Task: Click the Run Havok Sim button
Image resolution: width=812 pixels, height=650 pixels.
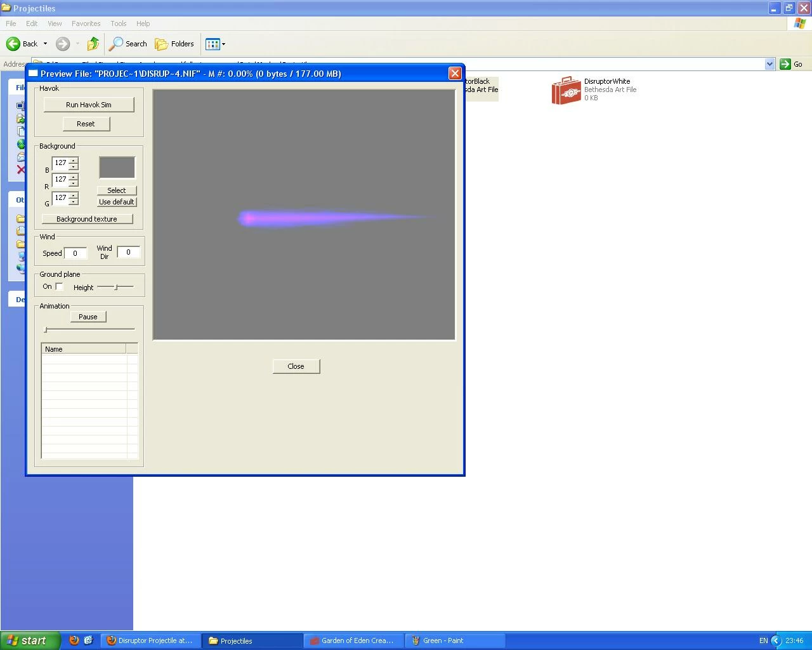Action: pos(89,105)
